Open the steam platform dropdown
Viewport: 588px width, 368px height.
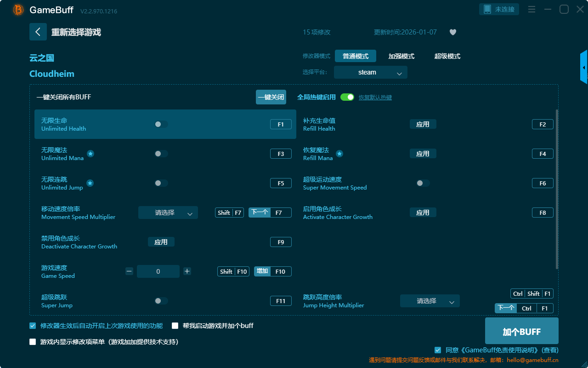(x=370, y=72)
